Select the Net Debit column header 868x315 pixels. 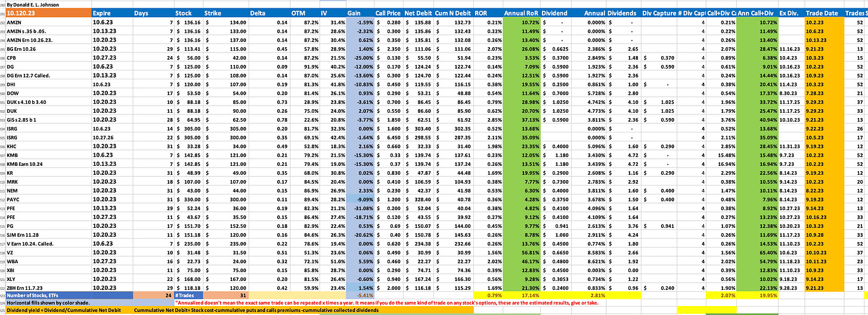pyautogui.click(x=418, y=13)
